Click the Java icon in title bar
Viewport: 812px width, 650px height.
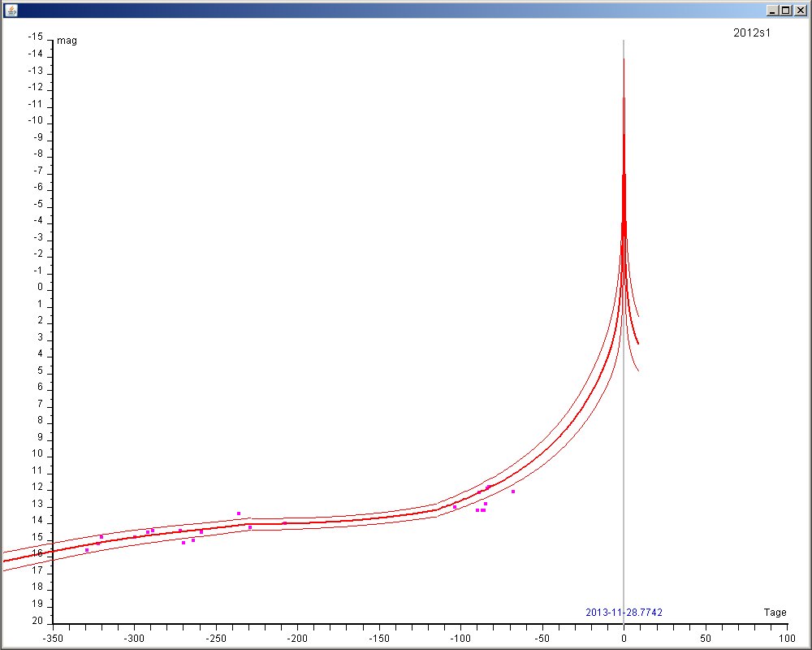point(11,10)
